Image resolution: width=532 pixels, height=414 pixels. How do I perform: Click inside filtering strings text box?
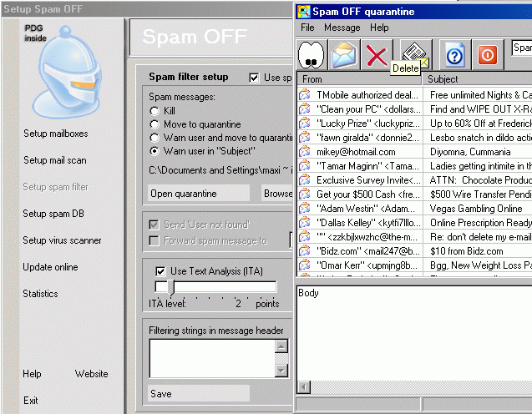(212, 358)
